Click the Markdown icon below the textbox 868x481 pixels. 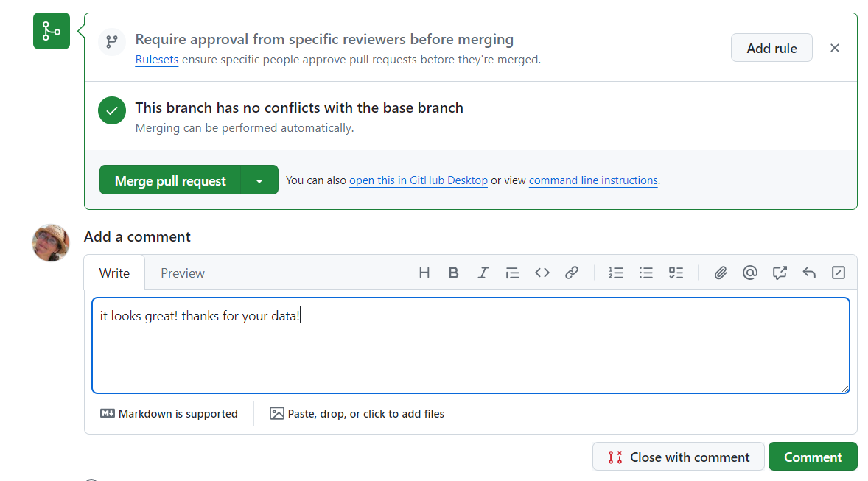click(x=108, y=413)
